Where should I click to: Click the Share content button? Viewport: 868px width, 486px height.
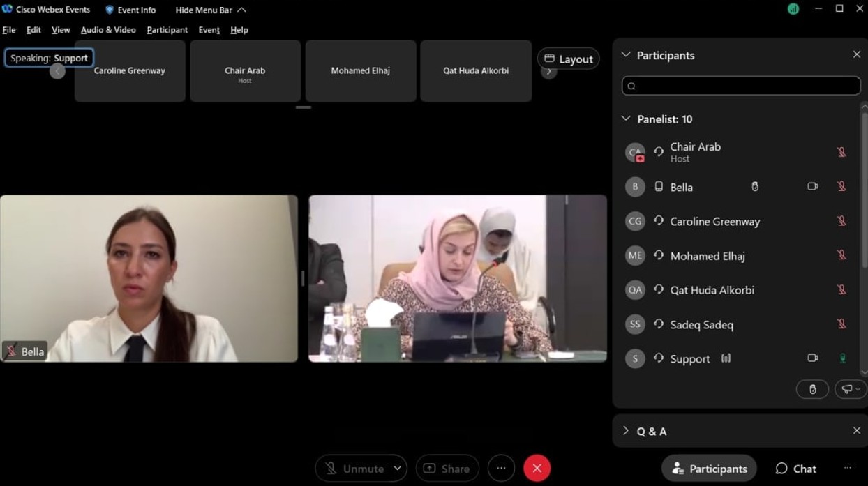coord(447,469)
